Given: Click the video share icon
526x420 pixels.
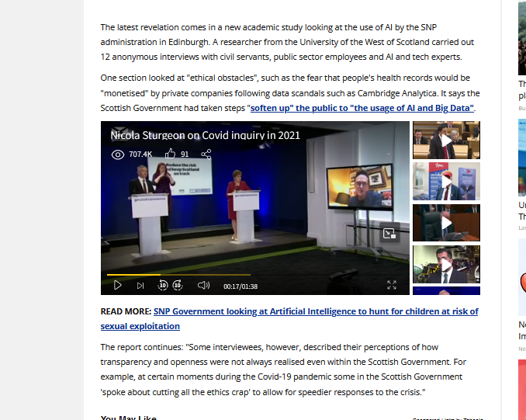Looking at the screenshot, I should pyautogui.click(x=206, y=154).
